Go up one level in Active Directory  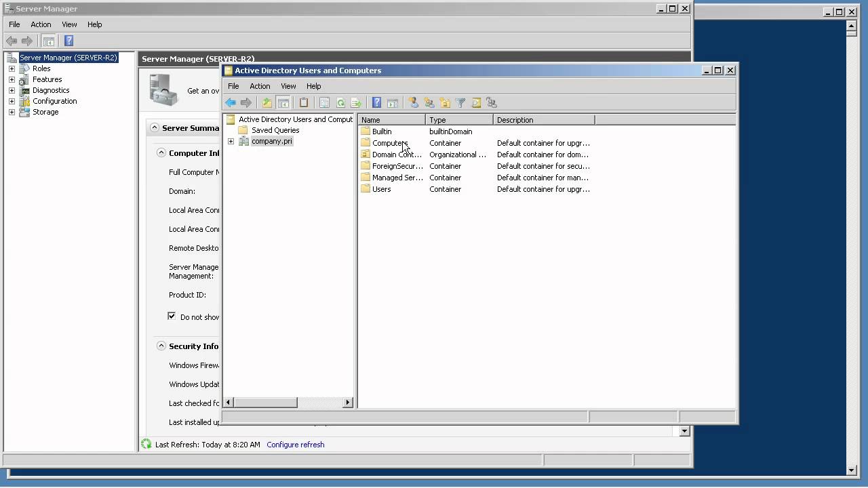tap(267, 103)
